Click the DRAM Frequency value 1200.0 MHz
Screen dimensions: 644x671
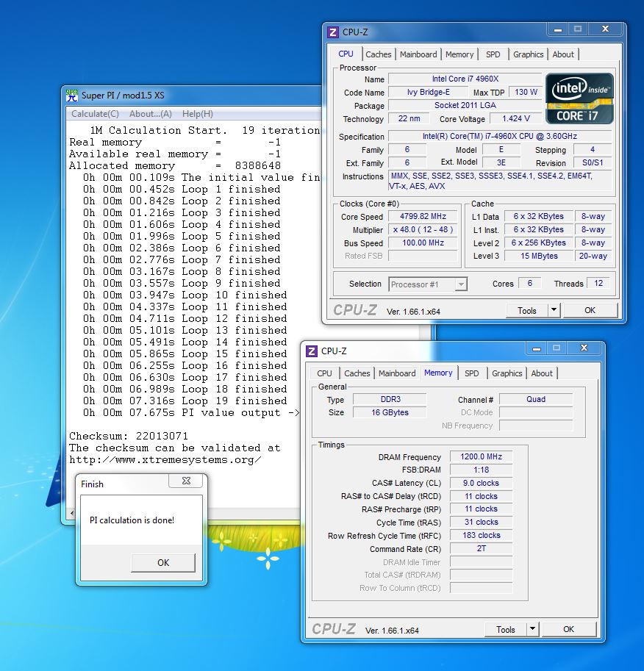pyautogui.click(x=481, y=456)
